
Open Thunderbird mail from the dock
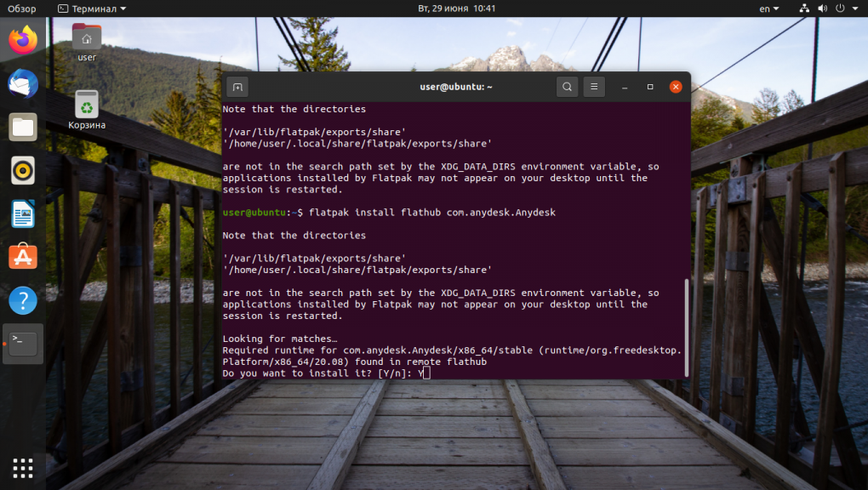click(x=22, y=83)
